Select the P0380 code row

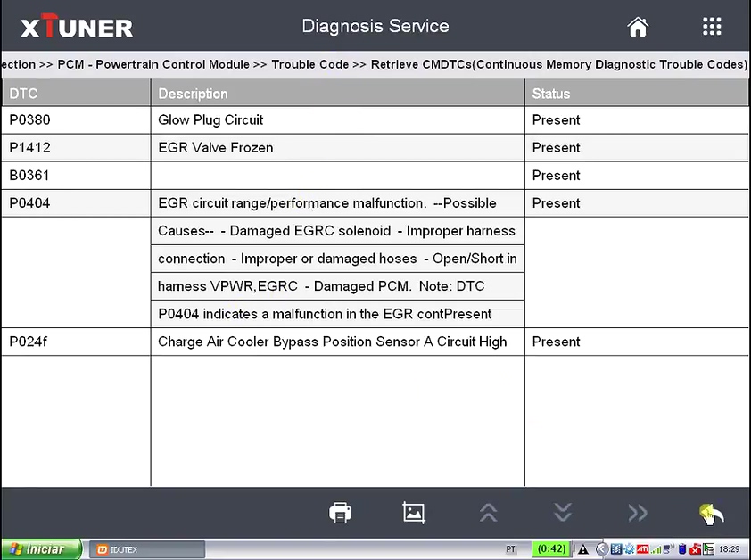(375, 119)
